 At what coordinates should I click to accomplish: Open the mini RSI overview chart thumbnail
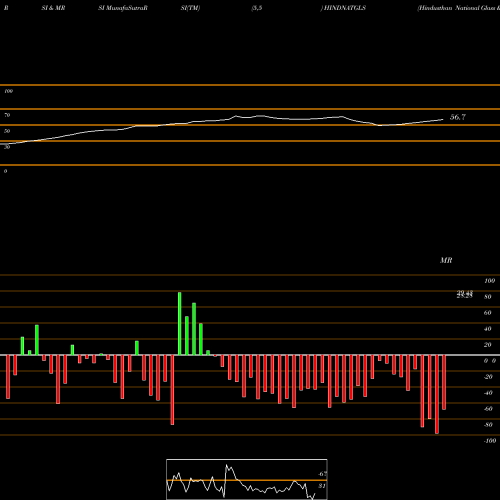(247, 479)
